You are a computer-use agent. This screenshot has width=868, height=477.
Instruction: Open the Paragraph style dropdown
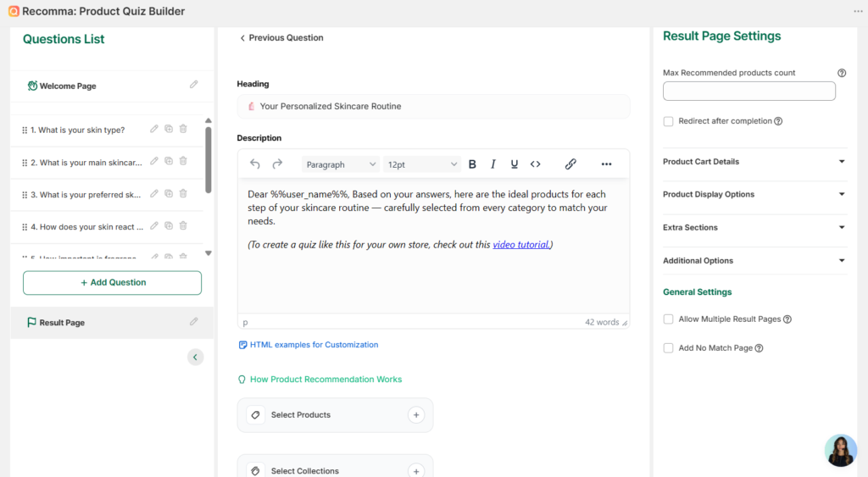[340, 164]
